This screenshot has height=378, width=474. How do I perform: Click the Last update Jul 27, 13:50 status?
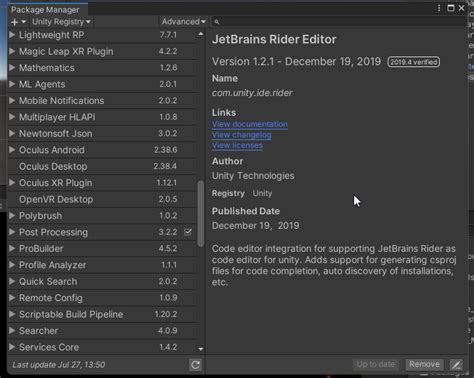coord(59,365)
